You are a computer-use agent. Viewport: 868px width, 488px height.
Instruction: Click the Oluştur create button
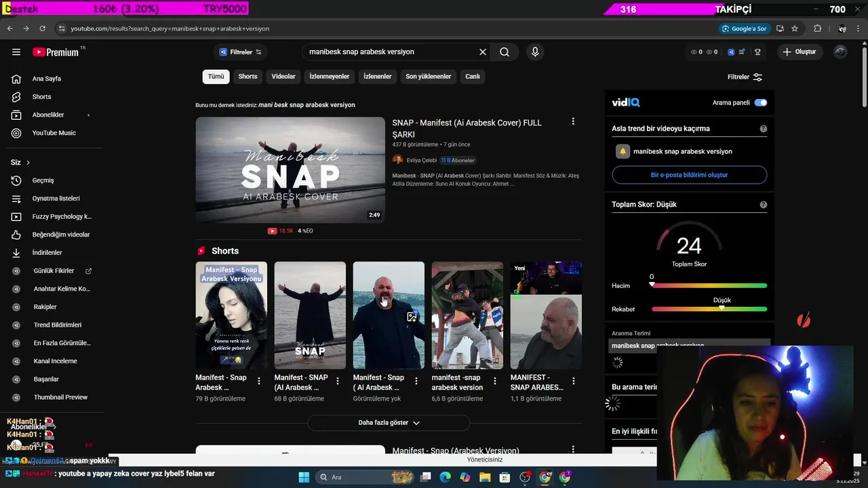click(799, 52)
